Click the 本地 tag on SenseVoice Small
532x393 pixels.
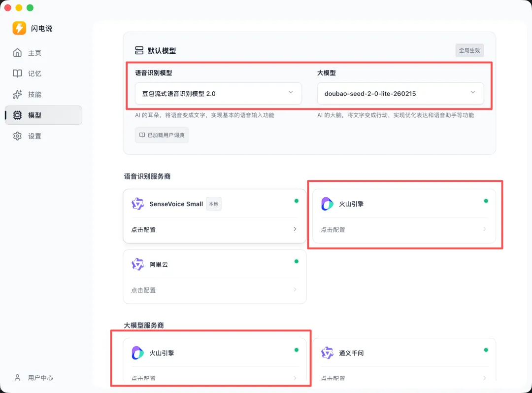click(214, 204)
